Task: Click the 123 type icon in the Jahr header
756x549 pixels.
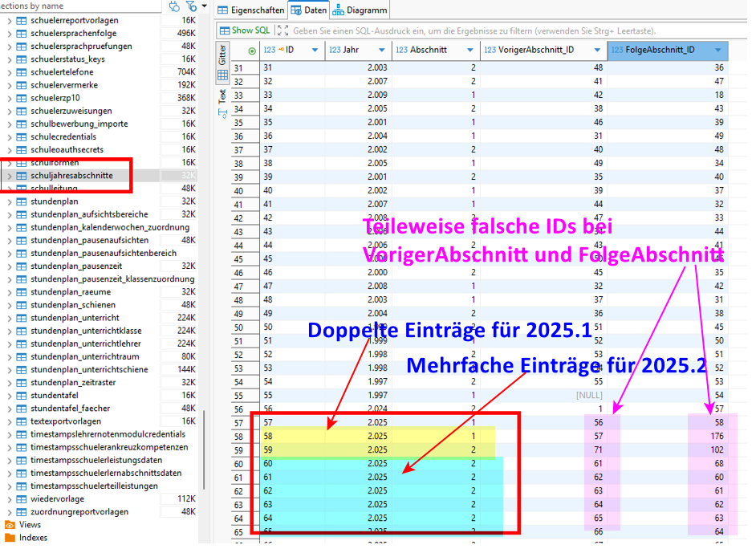Action: (x=333, y=50)
